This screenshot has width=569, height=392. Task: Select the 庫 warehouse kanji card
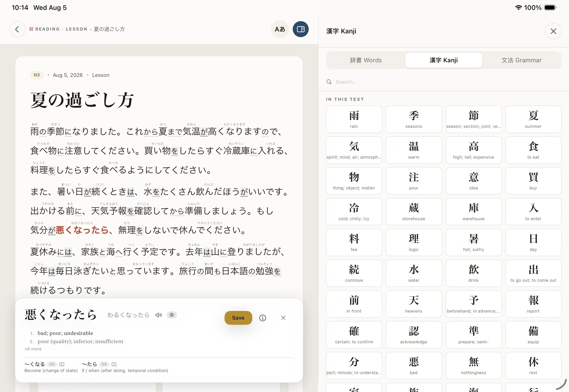(x=474, y=212)
